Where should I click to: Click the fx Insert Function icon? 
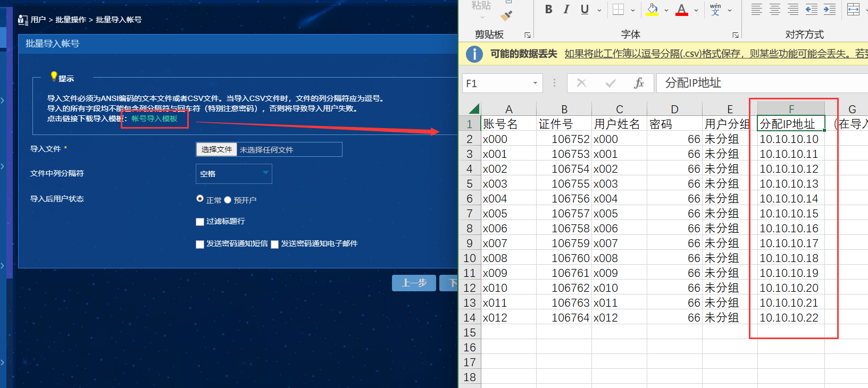(639, 83)
